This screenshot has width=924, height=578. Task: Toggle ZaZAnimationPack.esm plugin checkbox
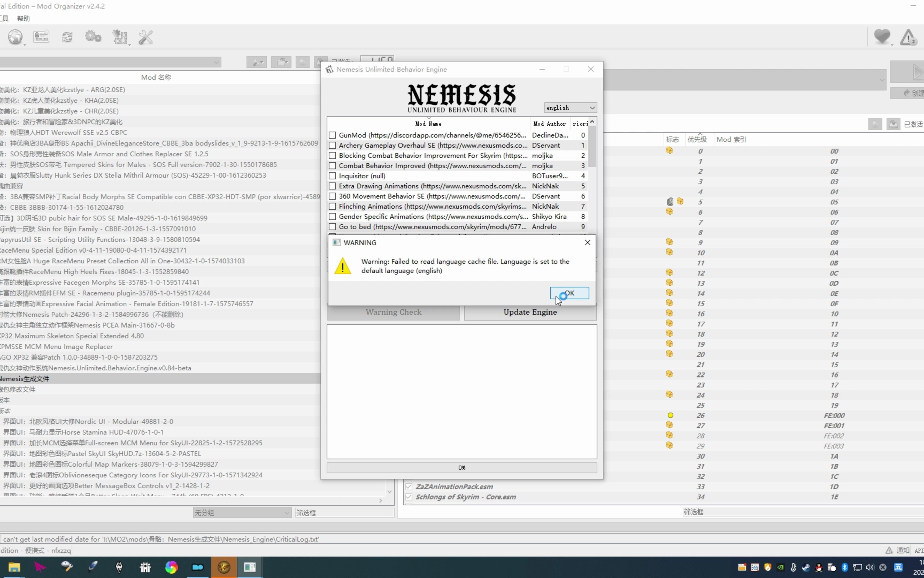coord(409,487)
